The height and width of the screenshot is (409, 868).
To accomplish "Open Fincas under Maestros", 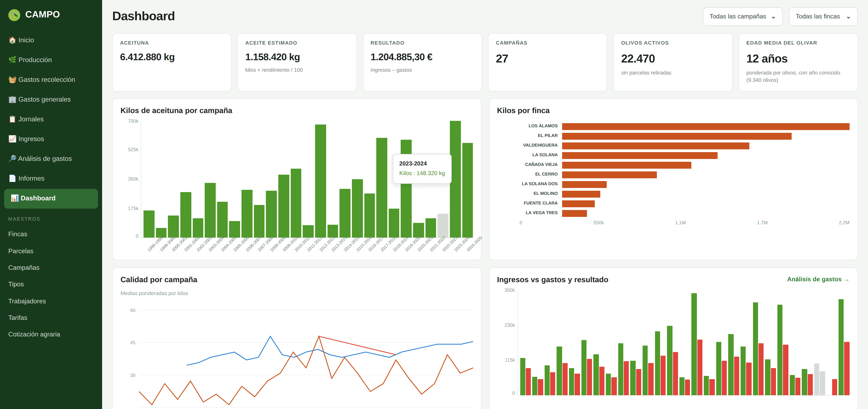I will [51, 234].
